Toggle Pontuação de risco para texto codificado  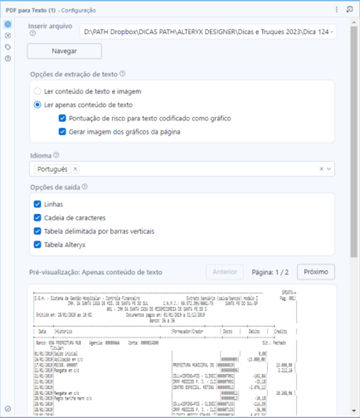pos(62,118)
